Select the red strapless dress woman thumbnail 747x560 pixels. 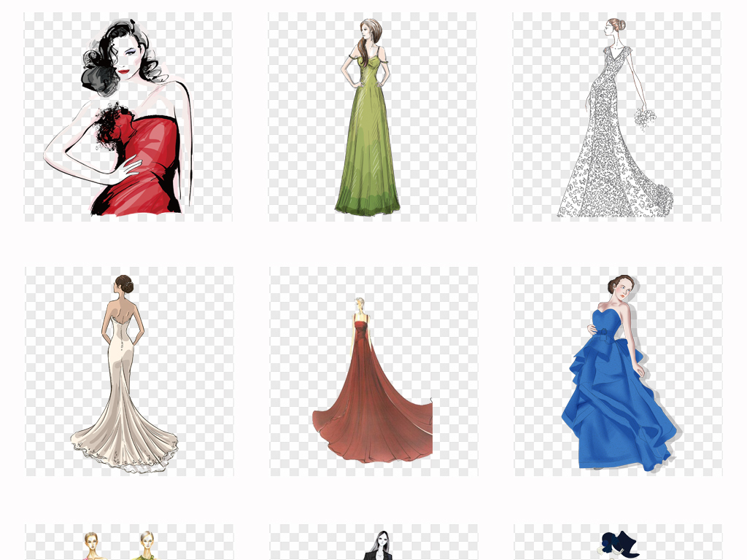pos(128,117)
